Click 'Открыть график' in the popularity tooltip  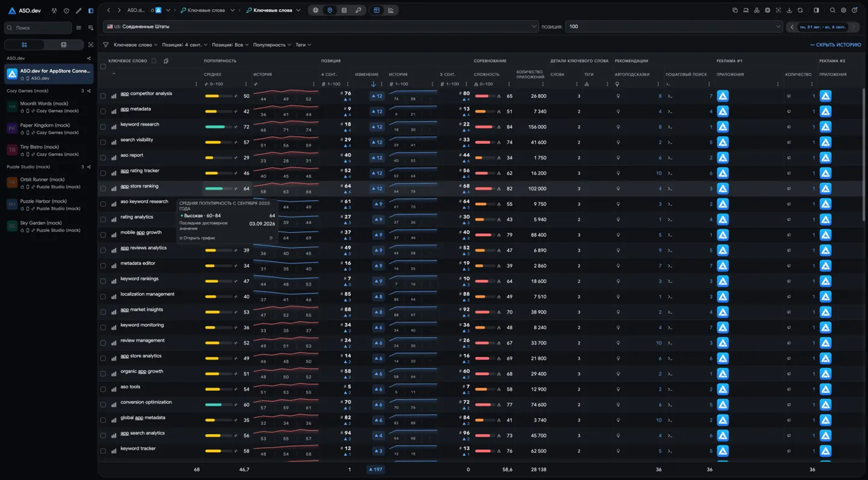pyautogui.click(x=199, y=238)
